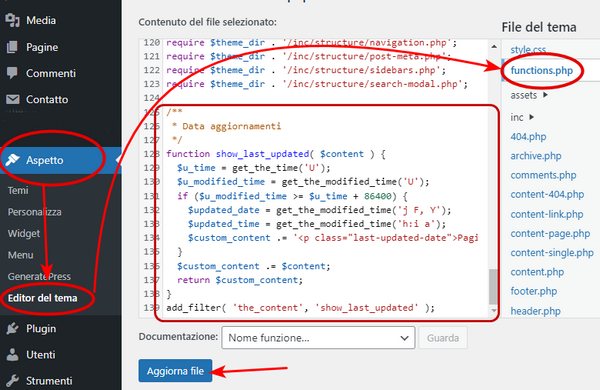Open the content-404.php file
Viewport: 600px width, 390px height.
[547, 194]
